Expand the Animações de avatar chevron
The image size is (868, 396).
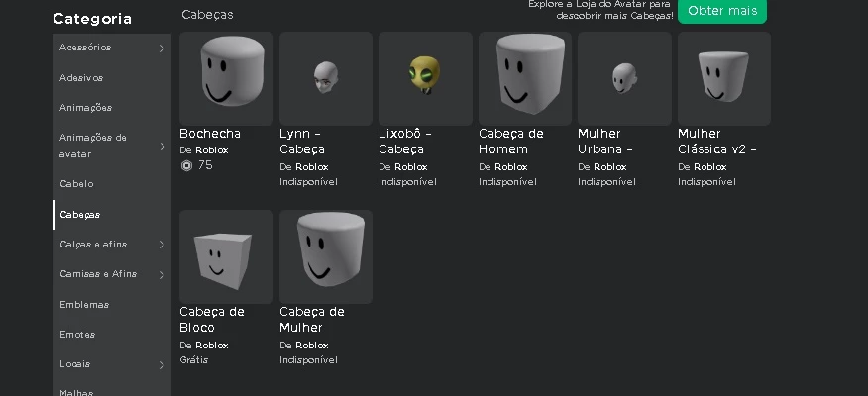[162, 146]
